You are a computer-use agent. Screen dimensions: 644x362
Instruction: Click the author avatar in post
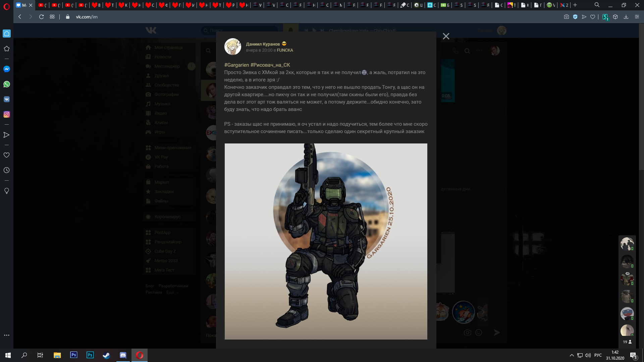pyautogui.click(x=232, y=47)
